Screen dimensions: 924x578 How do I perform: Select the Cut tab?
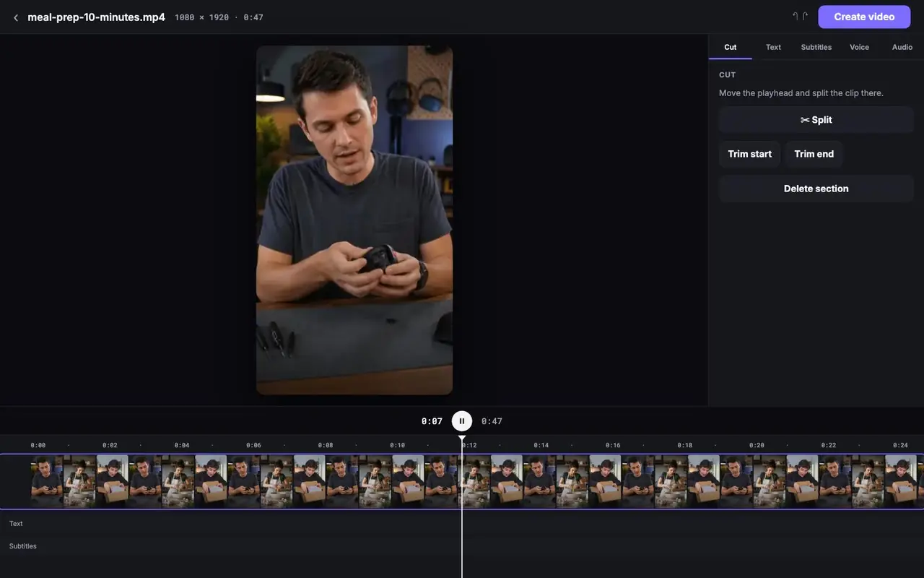pyautogui.click(x=731, y=47)
